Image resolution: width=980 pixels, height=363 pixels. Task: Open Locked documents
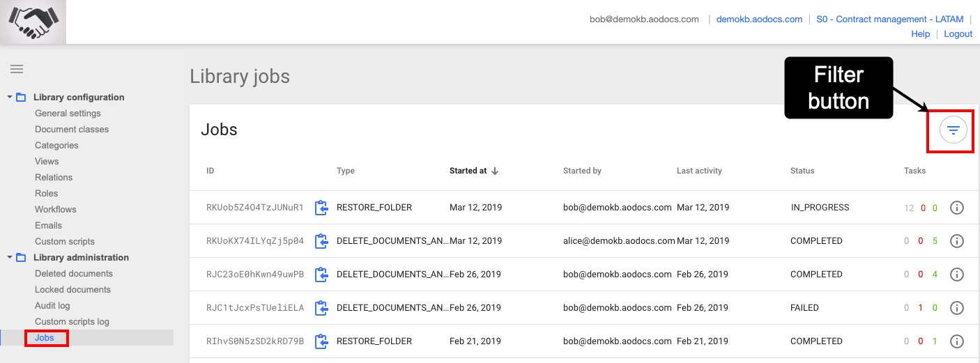(x=72, y=290)
